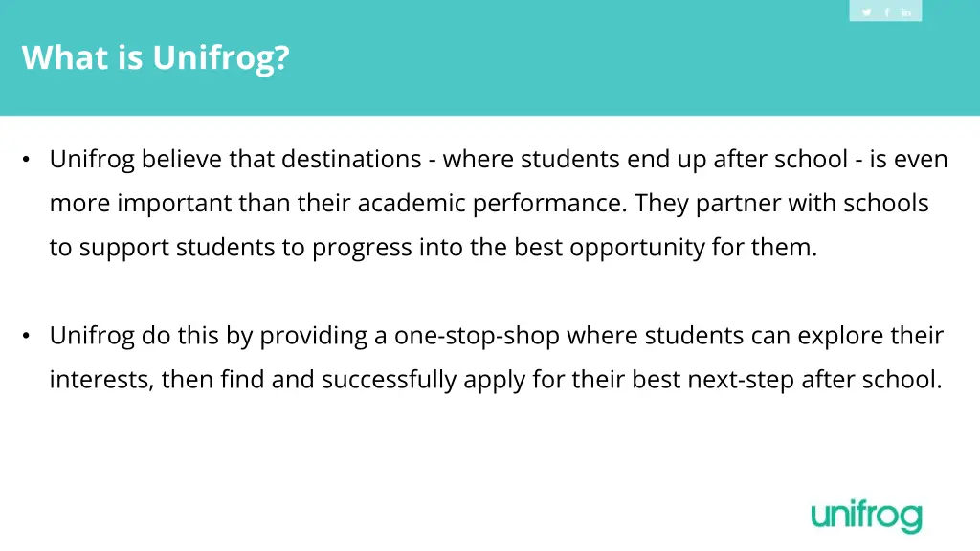Open the Facebook share icon
980x551 pixels.
[x=886, y=12]
